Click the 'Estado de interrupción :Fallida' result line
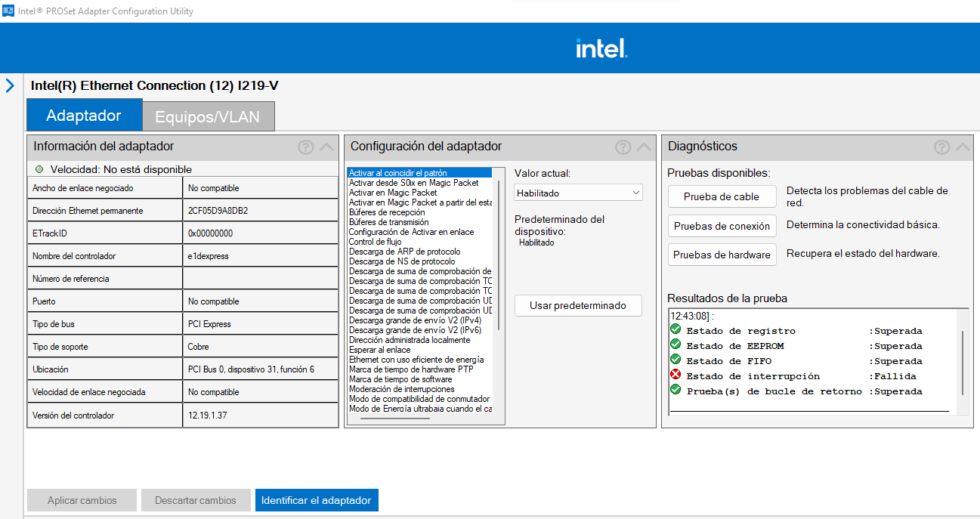This screenshot has height=519, width=980. point(801,376)
